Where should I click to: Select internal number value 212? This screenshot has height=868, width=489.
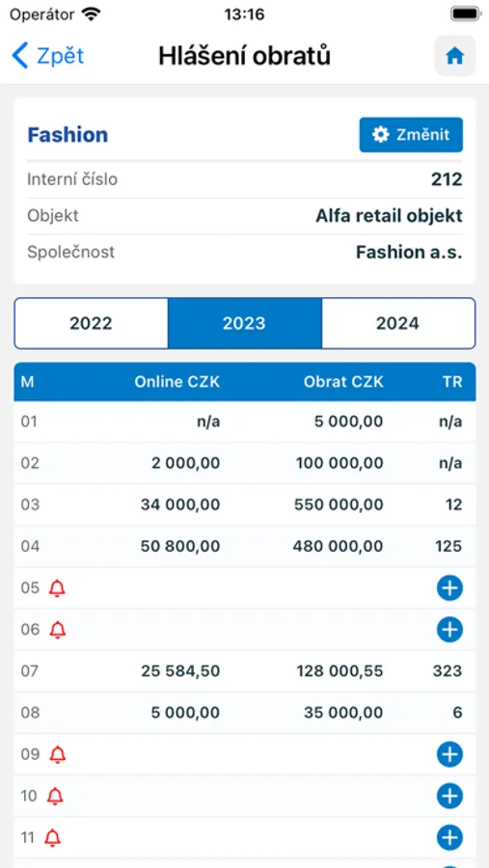(x=447, y=179)
